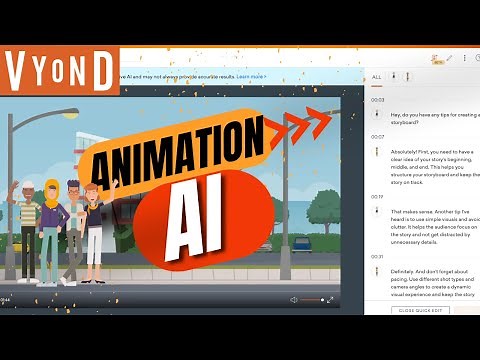The height and width of the screenshot is (360, 480).
Task: Click character avatar beside 00:03 line
Action: [377, 114]
